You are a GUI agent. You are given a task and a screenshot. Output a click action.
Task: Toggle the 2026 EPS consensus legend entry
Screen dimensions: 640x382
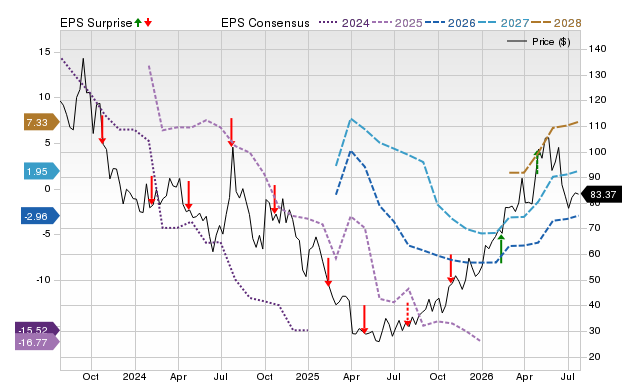(x=450, y=23)
